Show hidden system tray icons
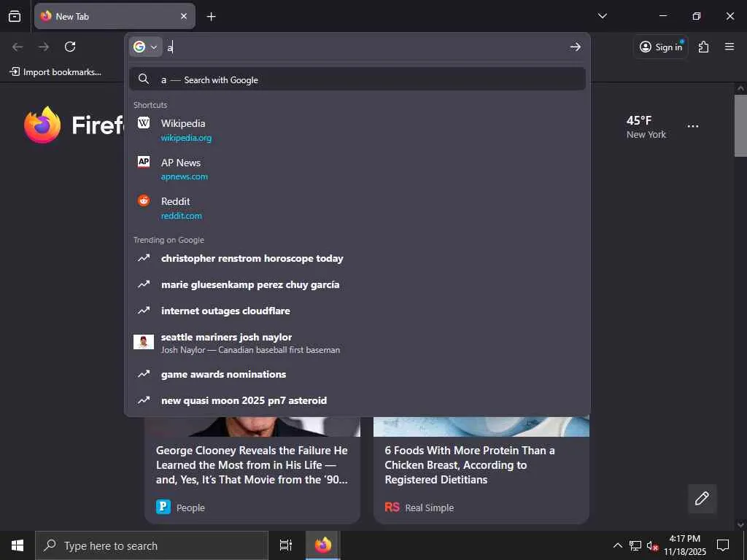The height and width of the screenshot is (560, 747). click(x=617, y=545)
